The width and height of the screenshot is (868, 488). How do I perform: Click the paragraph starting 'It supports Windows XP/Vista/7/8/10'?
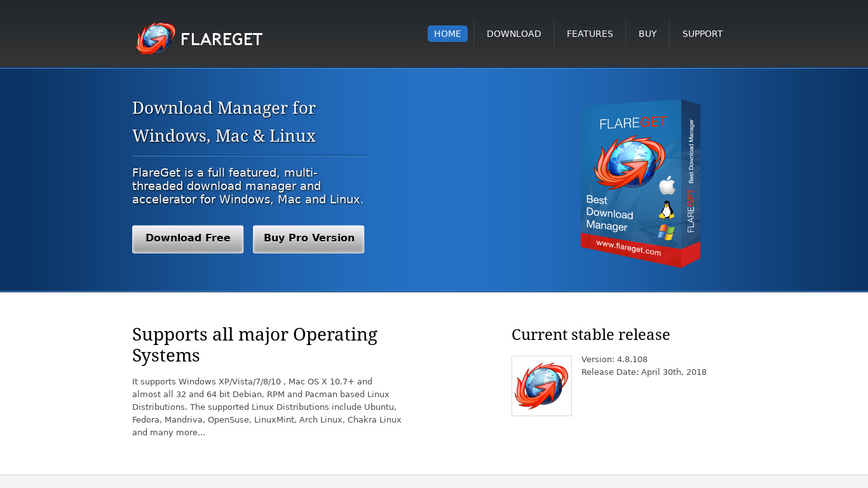[267, 407]
